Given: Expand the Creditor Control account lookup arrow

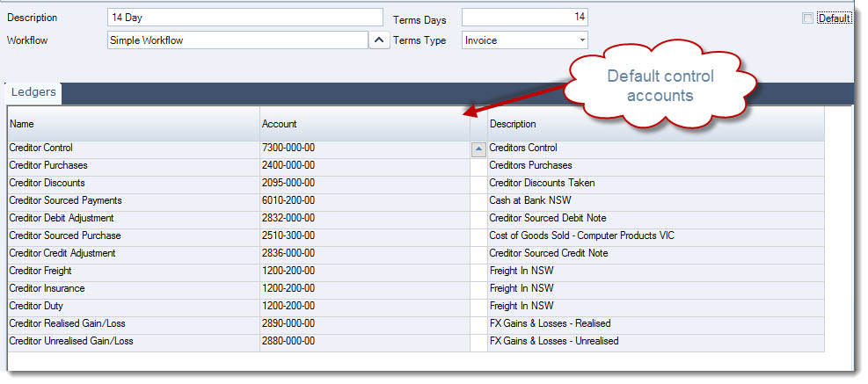Looking at the screenshot, I should click(478, 149).
